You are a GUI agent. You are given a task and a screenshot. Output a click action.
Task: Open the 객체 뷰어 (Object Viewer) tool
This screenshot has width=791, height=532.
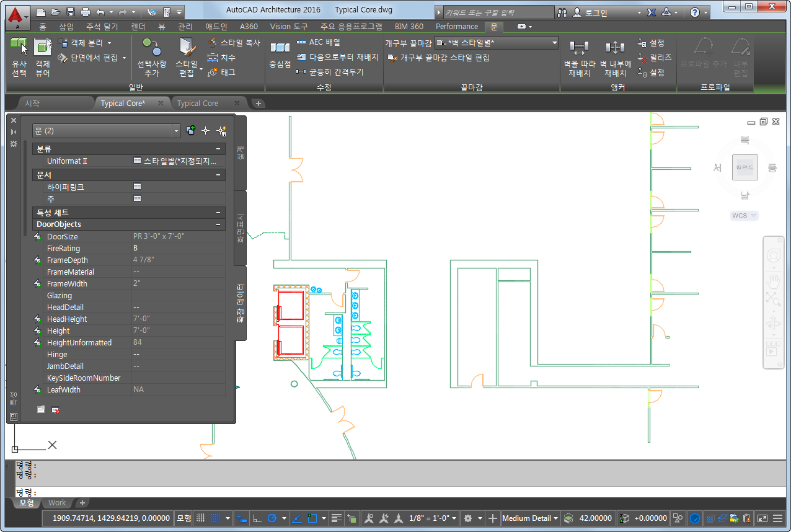[x=42, y=48]
